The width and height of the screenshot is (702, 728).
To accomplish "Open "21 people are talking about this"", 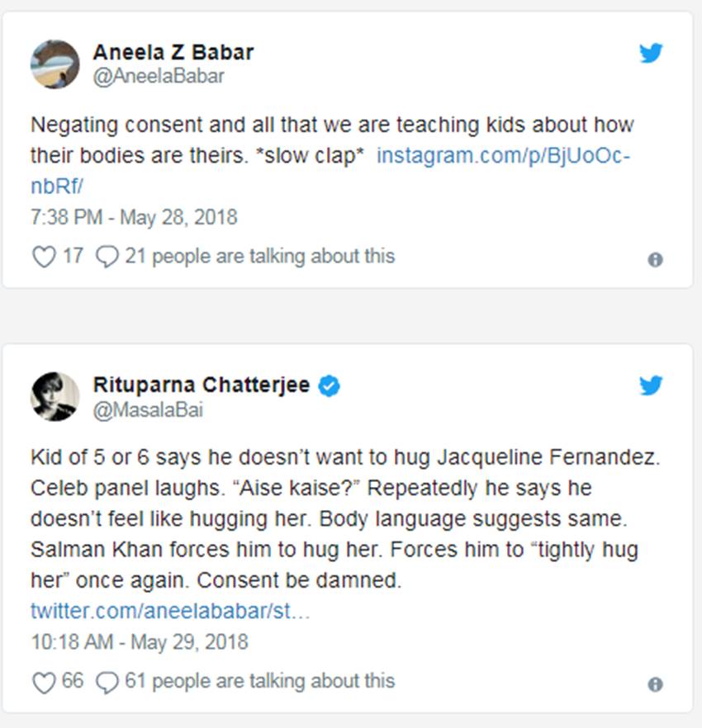I will (x=259, y=257).
